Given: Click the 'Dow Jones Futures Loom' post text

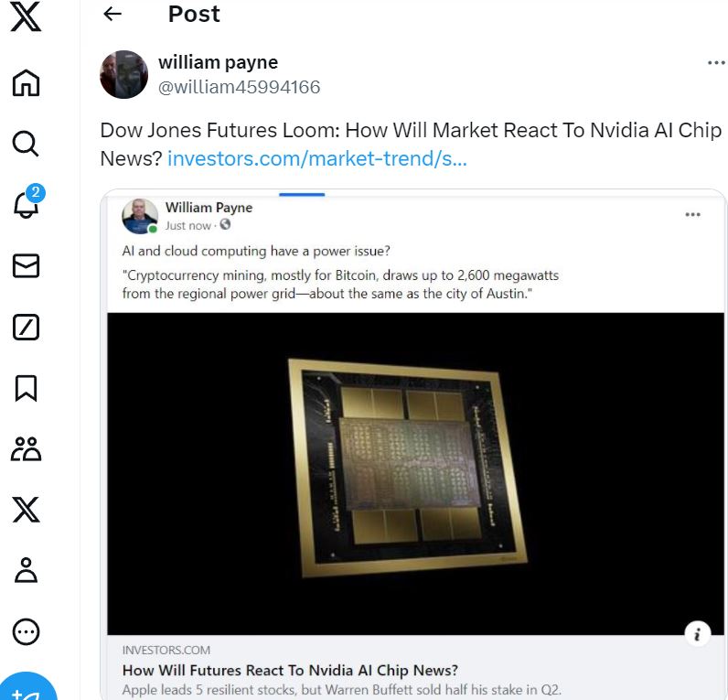Looking at the screenshot, I should point(411,144).
